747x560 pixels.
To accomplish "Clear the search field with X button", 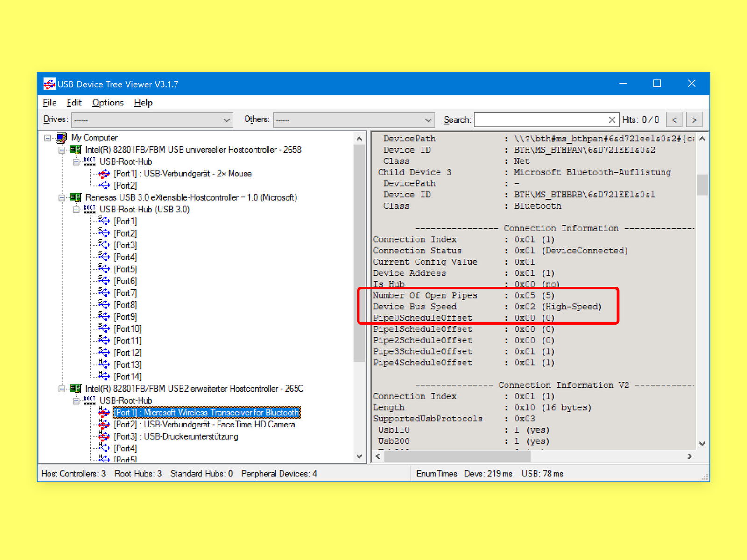I will pos(612,120).
